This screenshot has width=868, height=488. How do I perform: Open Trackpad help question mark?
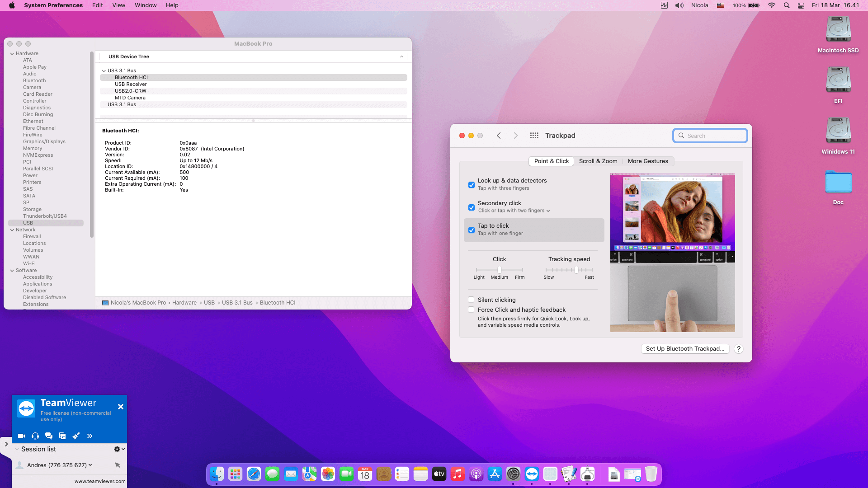click(739, 349)
